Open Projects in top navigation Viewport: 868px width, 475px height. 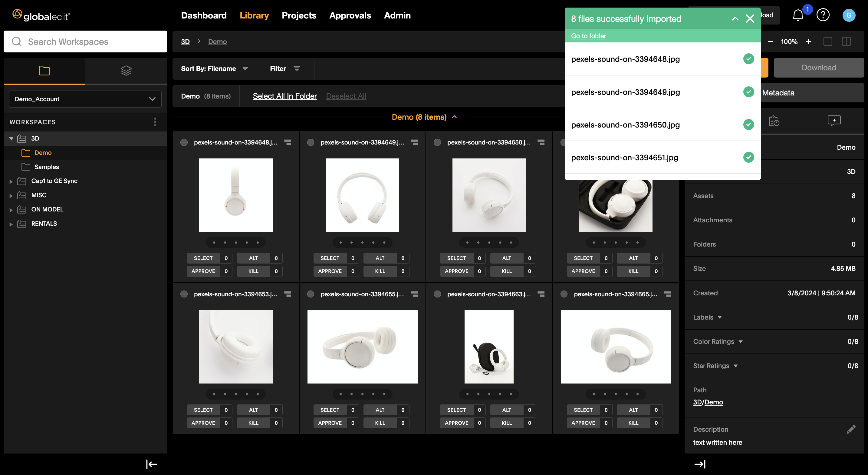(x=299, y=15)
